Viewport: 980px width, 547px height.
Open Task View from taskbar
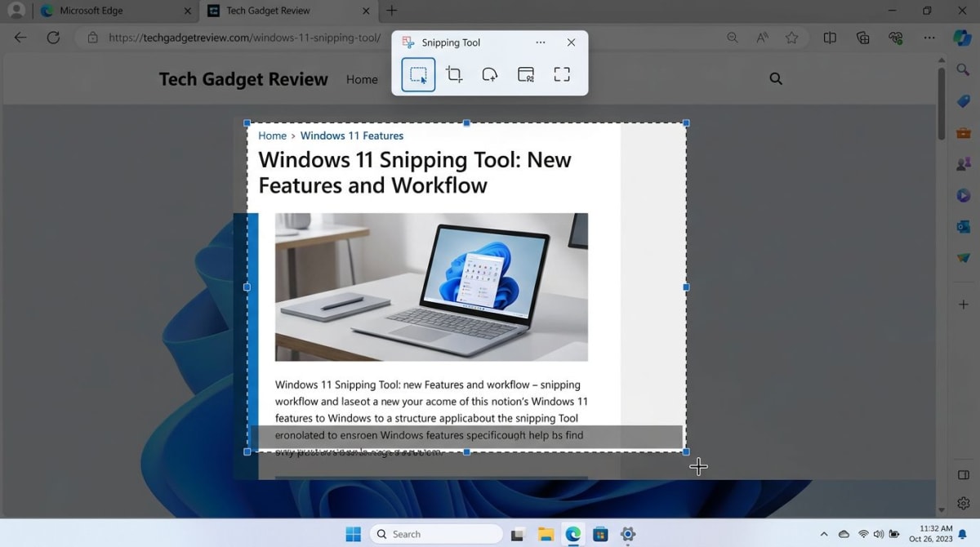[517, 535]
